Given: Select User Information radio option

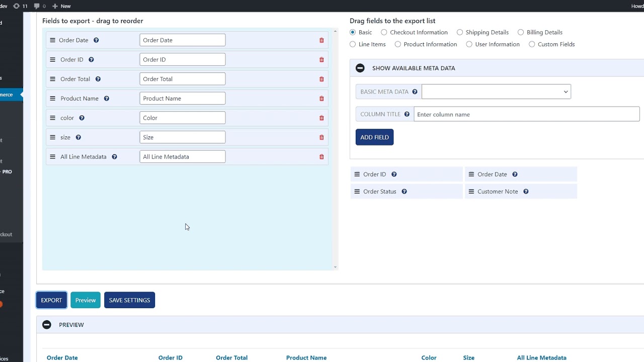Looking at the screenshot, I should pyautogui.click(x=469, y=44).
